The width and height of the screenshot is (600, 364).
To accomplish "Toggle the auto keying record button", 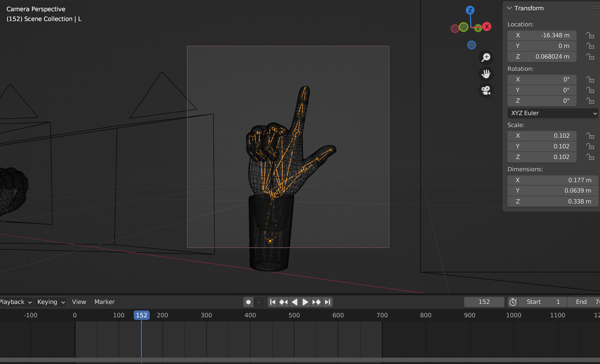I will [x=248, y=302].
